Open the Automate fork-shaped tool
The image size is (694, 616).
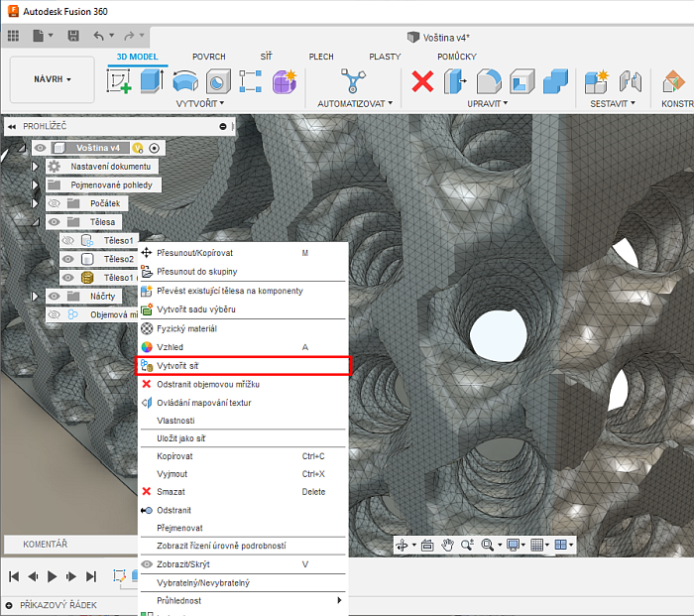coord(353,80)
